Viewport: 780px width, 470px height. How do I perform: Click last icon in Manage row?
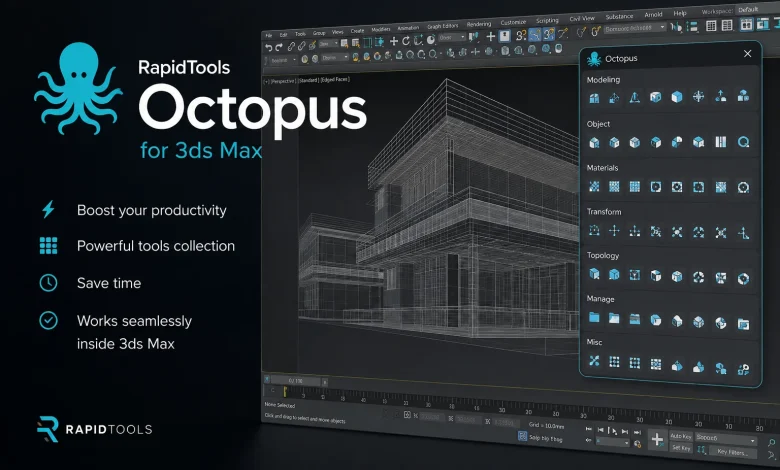743,324
